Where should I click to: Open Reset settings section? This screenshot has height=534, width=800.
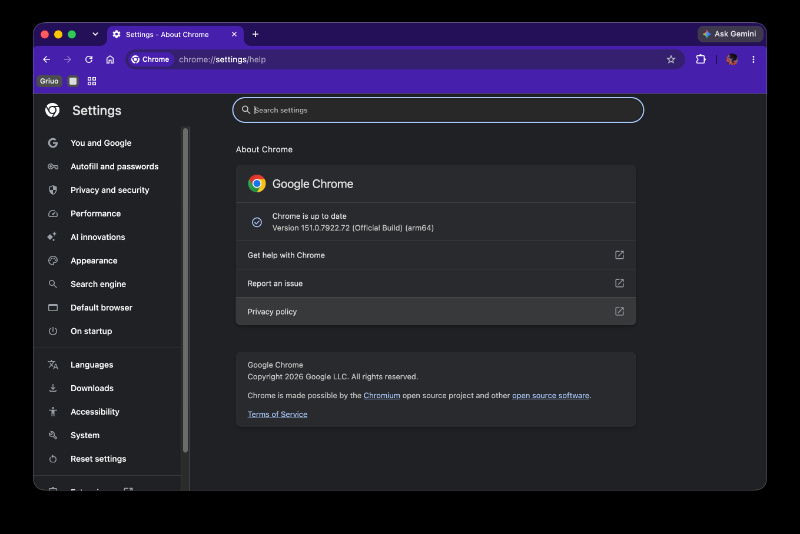[98, 459]
